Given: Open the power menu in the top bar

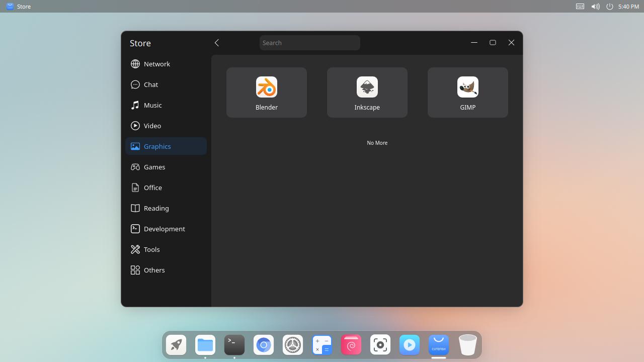Looking at the screenshot, I should coord(609,7).
